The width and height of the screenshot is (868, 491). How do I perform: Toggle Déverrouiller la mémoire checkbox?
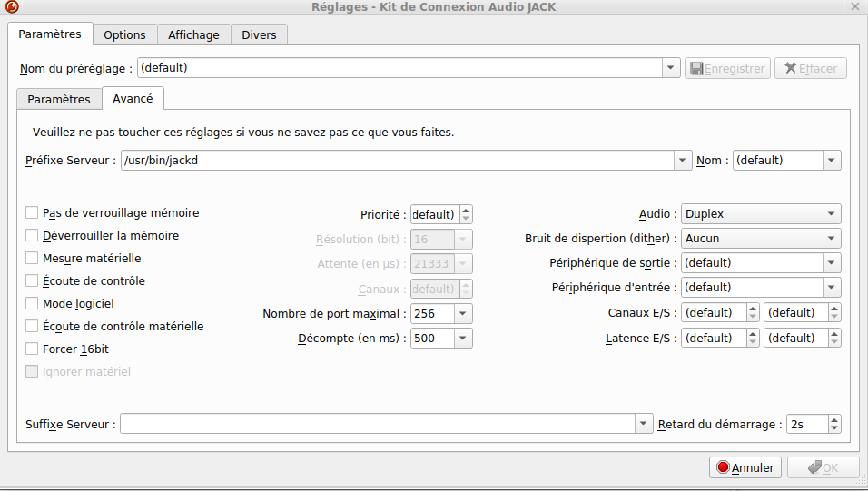click(x=32, y=236)
